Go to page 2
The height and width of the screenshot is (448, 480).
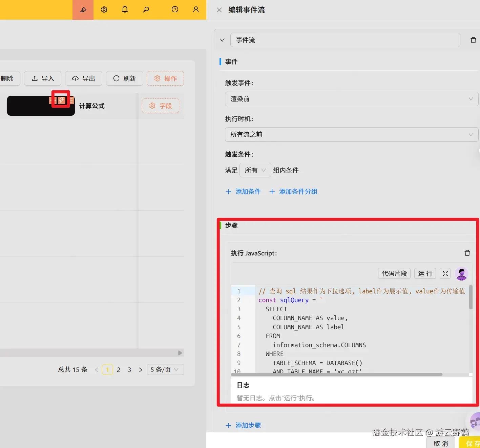(x=119, y=369)
